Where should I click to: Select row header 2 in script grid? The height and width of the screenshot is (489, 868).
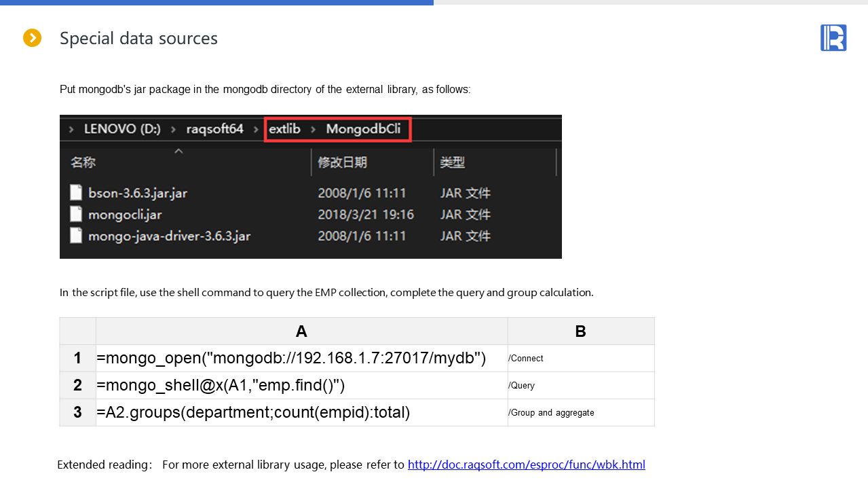click(77, 385)
